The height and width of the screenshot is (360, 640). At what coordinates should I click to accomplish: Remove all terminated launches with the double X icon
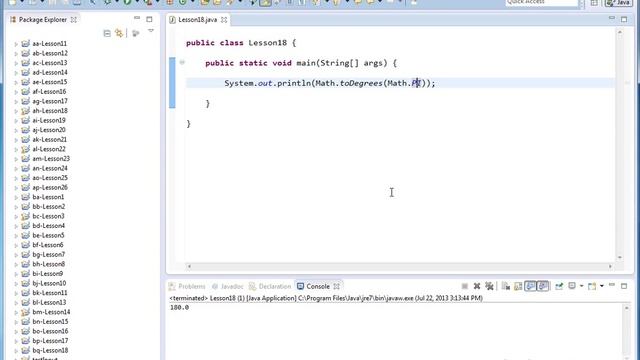click(x=489, y=287)
